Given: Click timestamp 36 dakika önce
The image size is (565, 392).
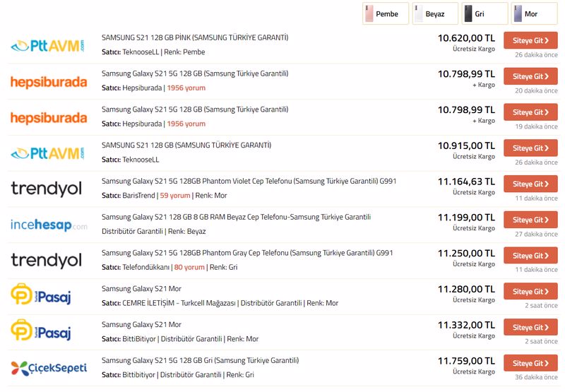Looking at the screenshot, I should coord(536,377).
